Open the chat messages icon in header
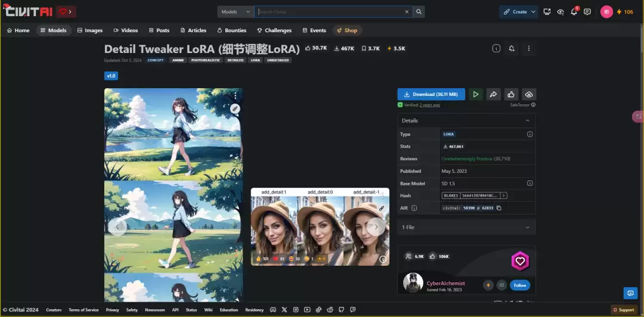The height and width of the screenshot is (317, 644). 587,11
